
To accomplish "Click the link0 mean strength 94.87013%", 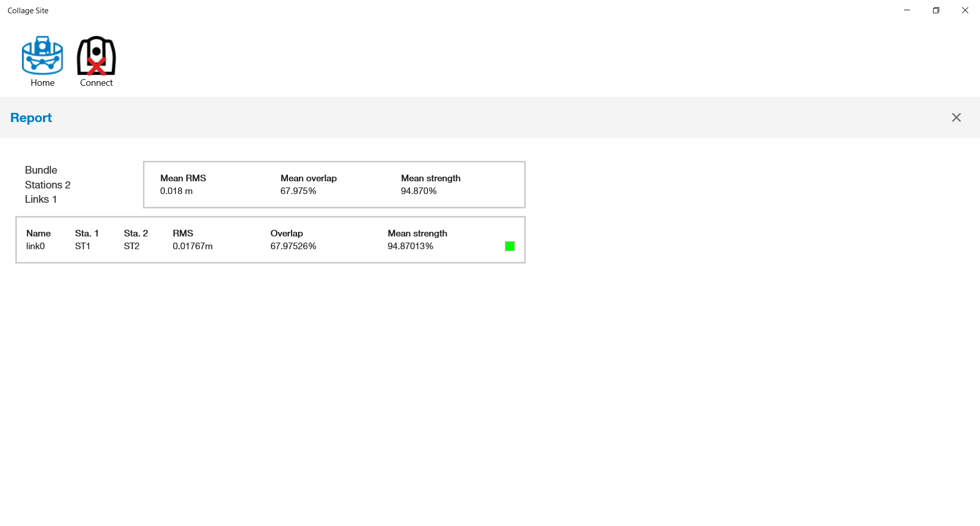I will [410, 246].
